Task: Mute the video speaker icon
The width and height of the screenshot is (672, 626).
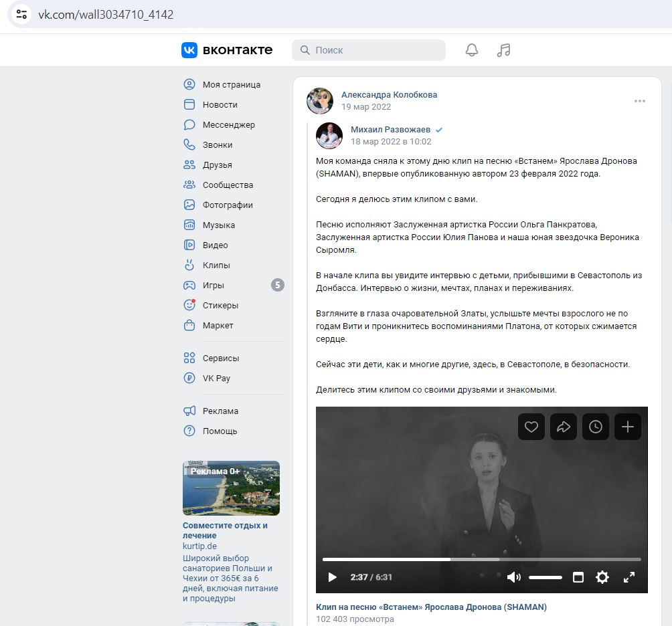Action: pyautogui.click(x=513, y=577)
